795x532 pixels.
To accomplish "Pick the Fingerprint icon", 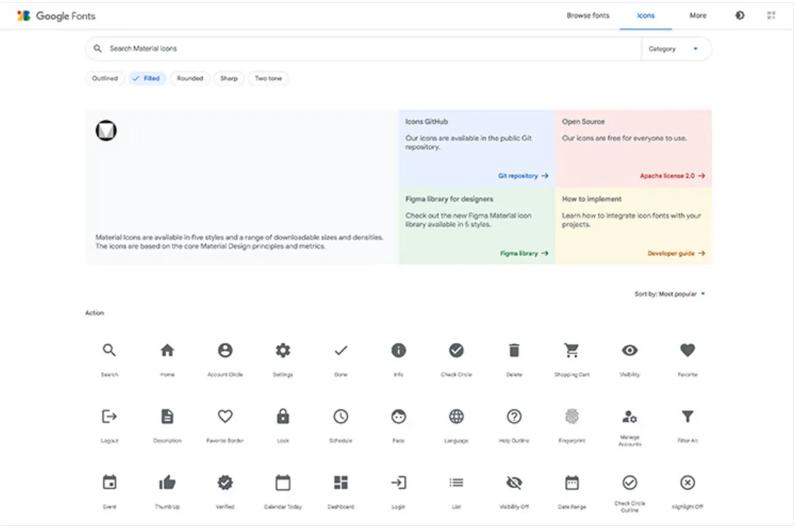I will (x=572, y=416).
